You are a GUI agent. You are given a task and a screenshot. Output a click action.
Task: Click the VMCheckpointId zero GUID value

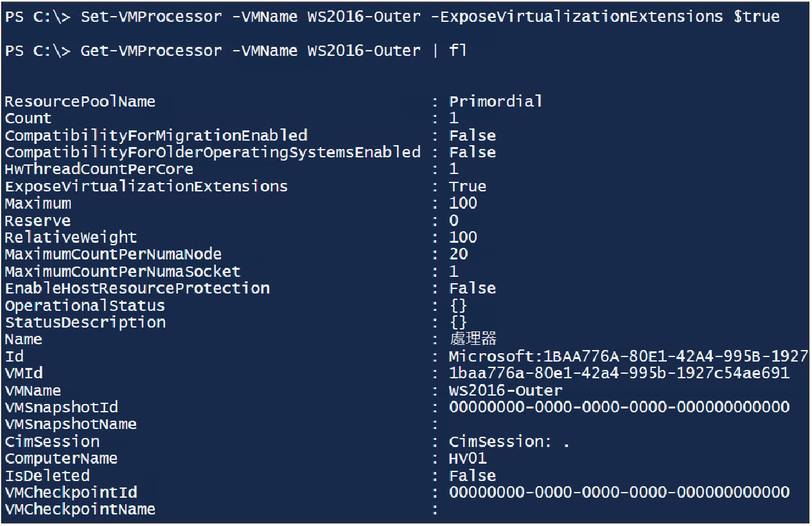coord(619,493)
